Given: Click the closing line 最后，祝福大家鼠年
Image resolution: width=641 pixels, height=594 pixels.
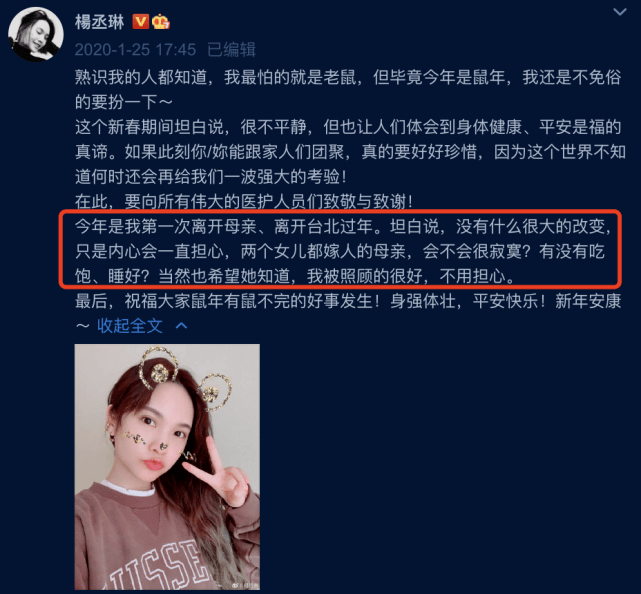Looking at the screenshot, I should click(x=348, y=301).
